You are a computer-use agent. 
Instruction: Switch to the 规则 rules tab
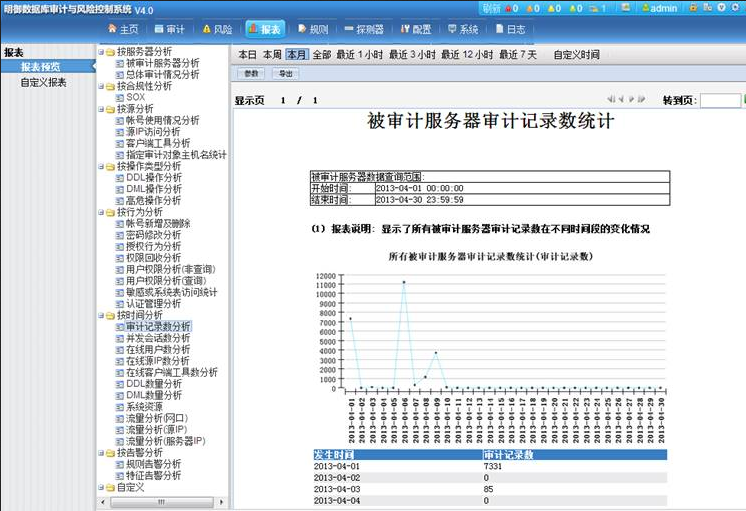pos(313,29)
